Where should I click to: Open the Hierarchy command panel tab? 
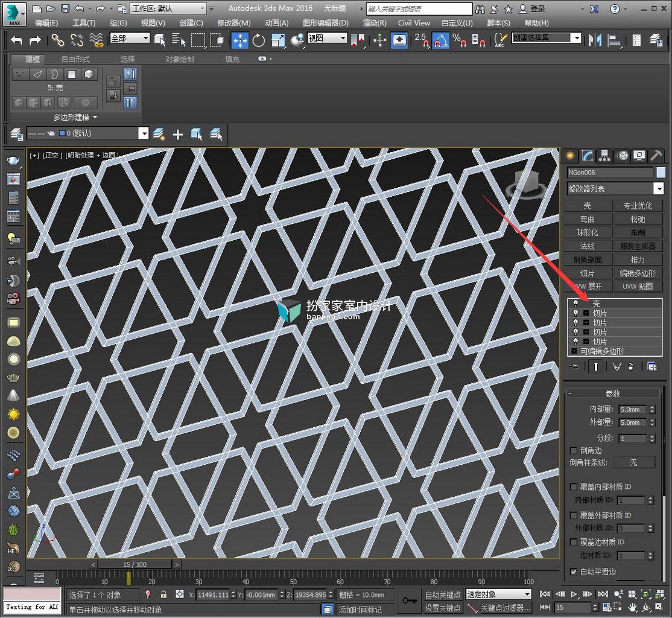tap(604, 156)
